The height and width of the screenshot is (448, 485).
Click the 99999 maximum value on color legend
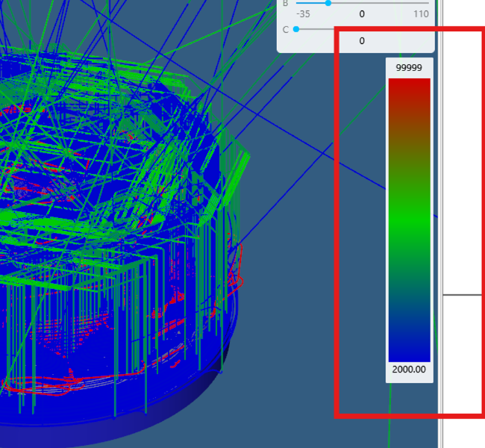[x=409, y=68]
